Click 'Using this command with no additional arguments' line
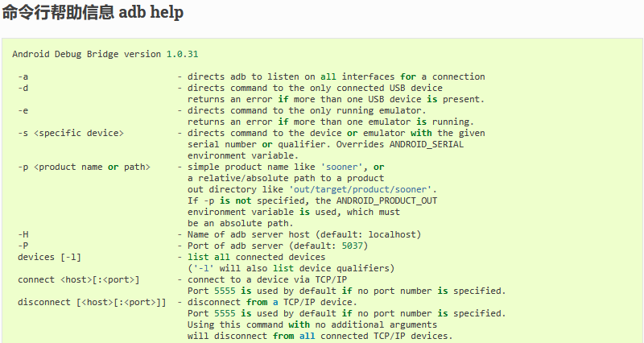The height and width of the screenshot is (343, 644). (x=312, y=325)
